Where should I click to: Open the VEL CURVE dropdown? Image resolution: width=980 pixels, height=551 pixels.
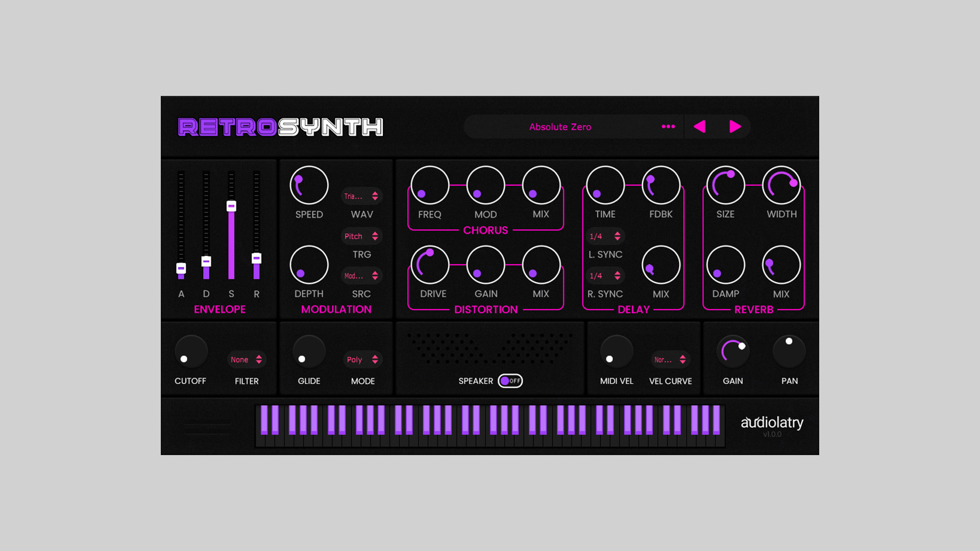[x=671, y=359]
